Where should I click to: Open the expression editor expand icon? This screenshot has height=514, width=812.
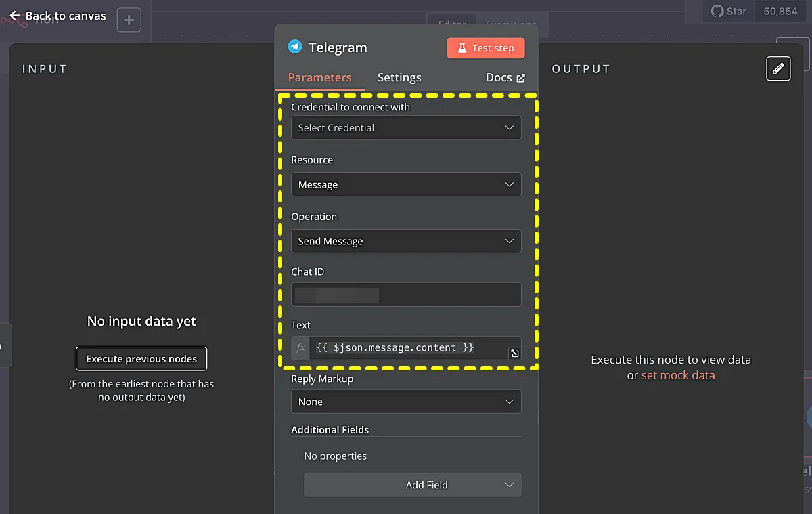tap(514, 354)
